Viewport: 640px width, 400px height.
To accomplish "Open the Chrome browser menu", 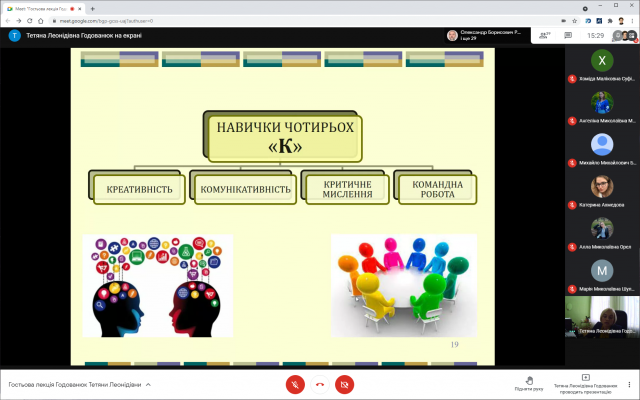I will pyautogui.click(x=632, y=20).
